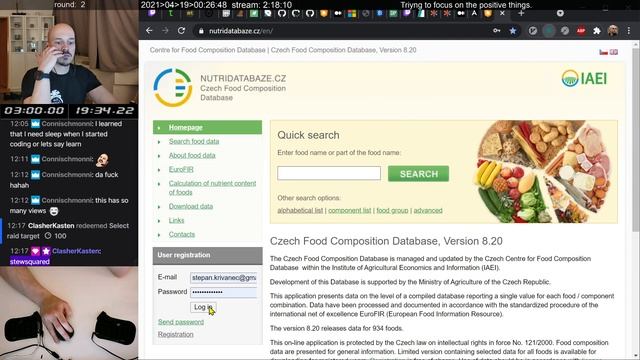This screenshot has height=360, width=640.
Task: Click the food wheel image
Action: [x=545, y=172]
